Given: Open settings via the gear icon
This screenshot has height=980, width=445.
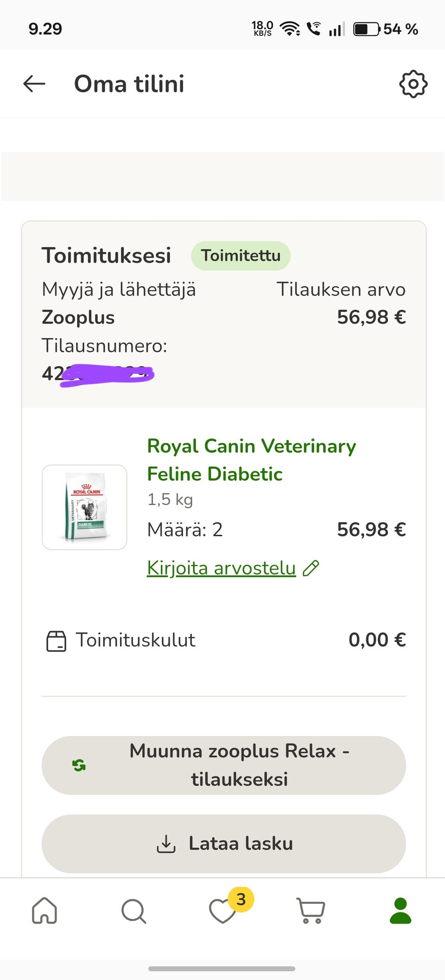Looking at the screenshot, I should pyautogui.click(x=413, y=84).
